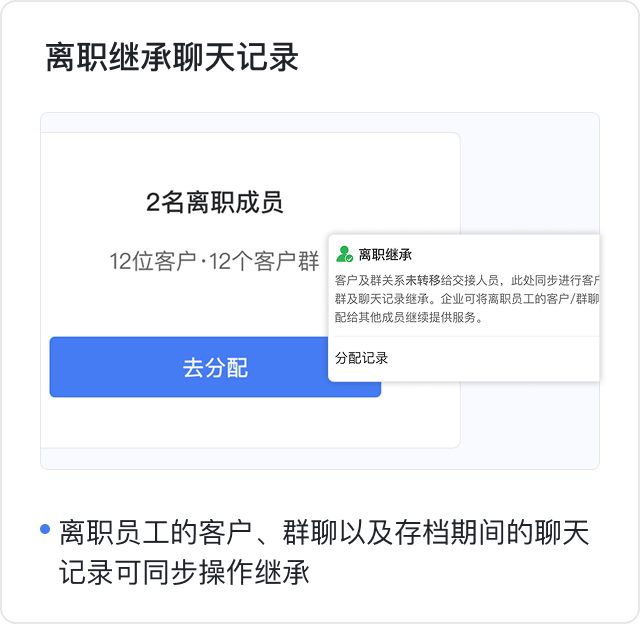Open 分配记录 in the popup
640x624 pixels.
(x=362, y=358)
